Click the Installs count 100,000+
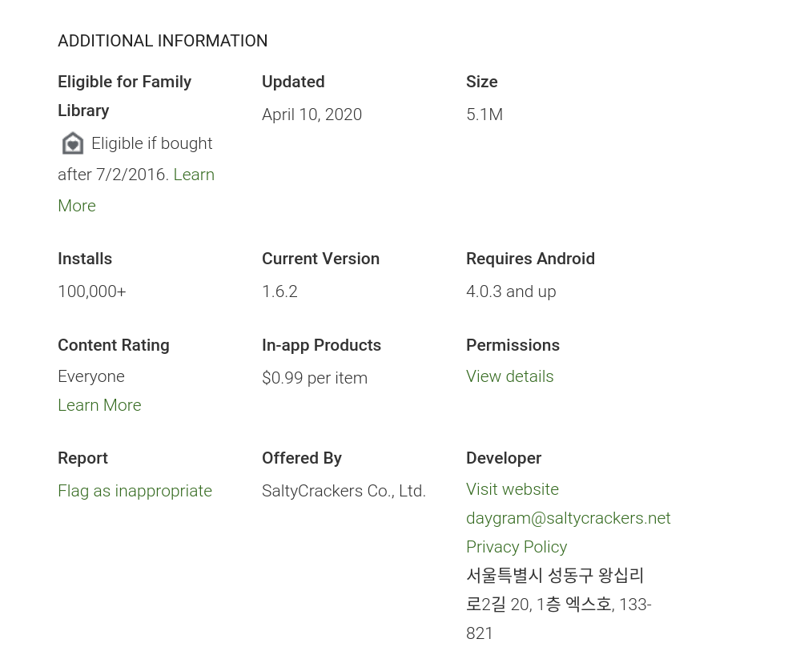Viewport: 812px width, 671px height. tap(91, 291)
